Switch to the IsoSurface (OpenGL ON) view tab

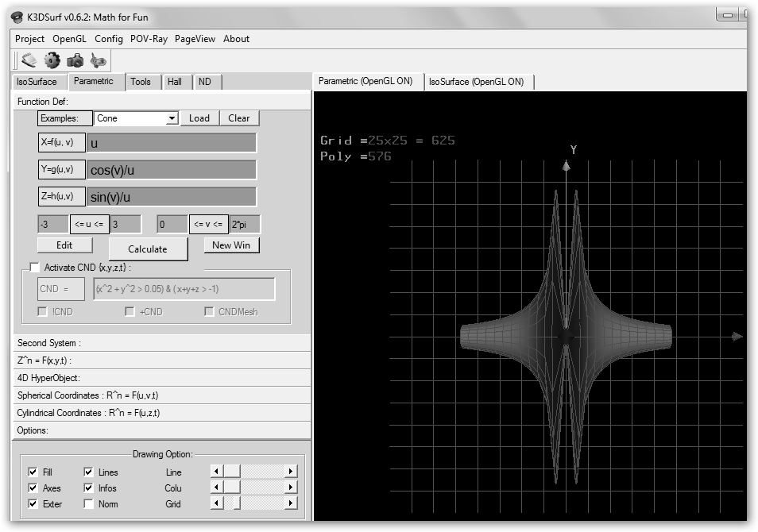tap(477, 82)
